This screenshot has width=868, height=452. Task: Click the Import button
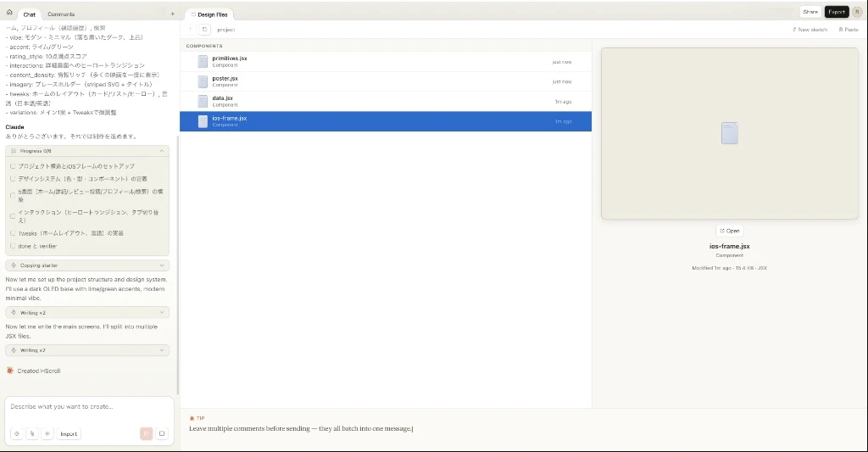point(69,433)
